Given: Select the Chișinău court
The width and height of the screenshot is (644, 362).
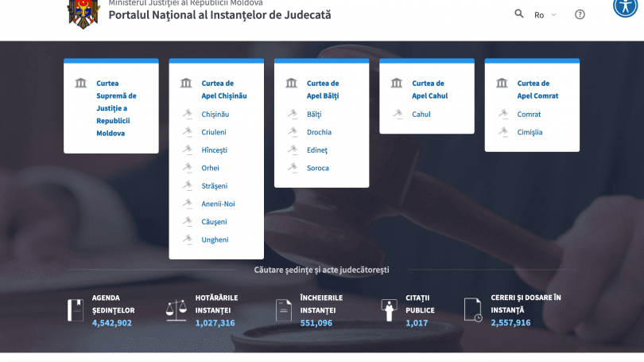Looking at the screenshot, I should coord(215,115).
